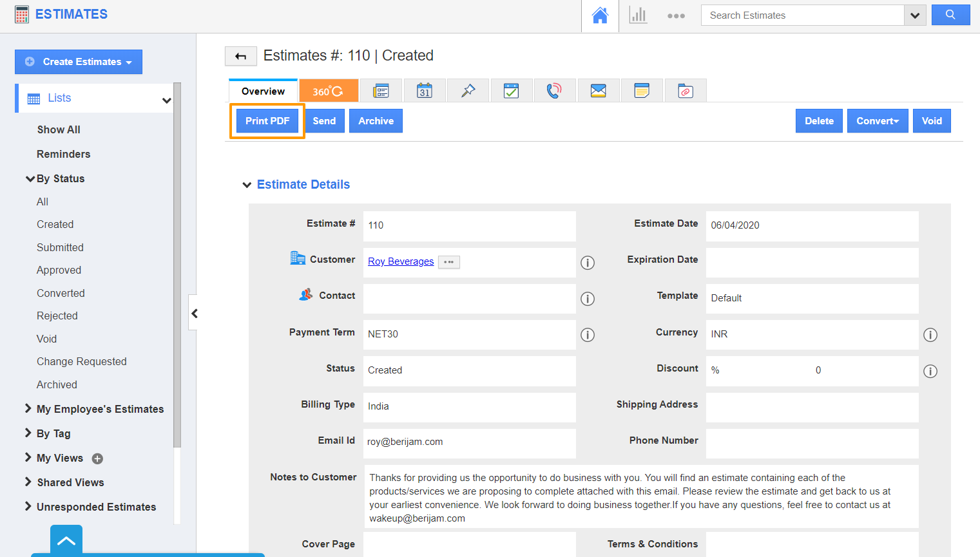Open the Roy Beverages customer link
The height and width of the screenshot is (557, 980).
coord(401,261)
